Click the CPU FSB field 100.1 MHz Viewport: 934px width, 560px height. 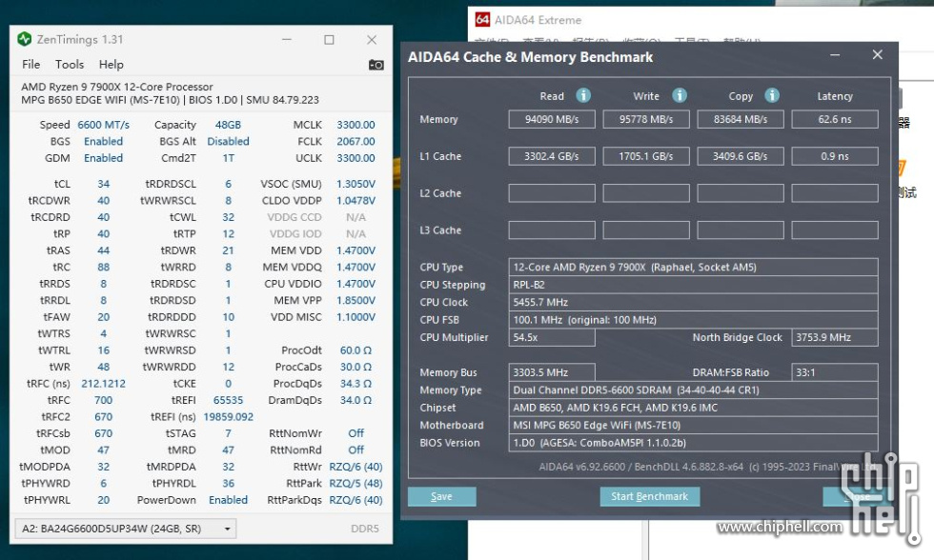694,320
